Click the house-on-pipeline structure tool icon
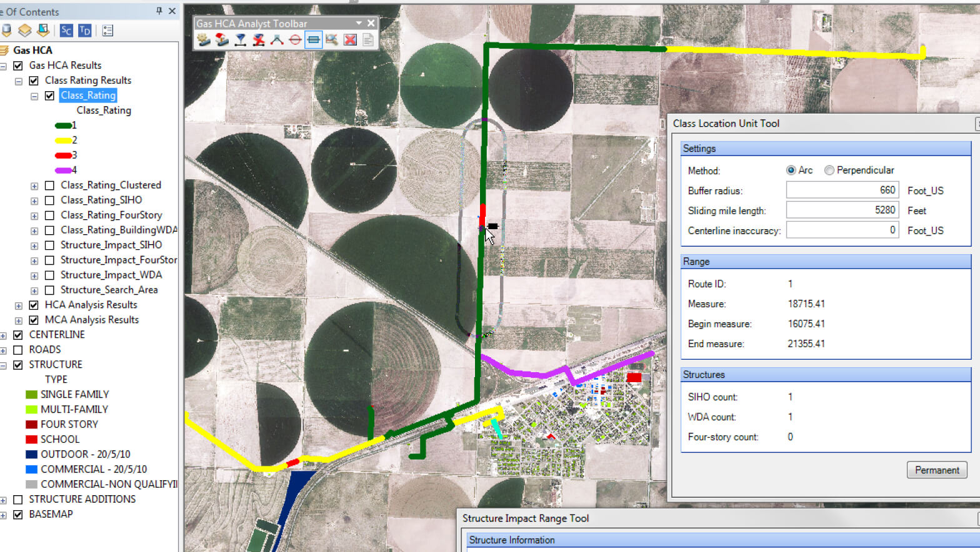Viewport: 980px width, 552px height. pos(222,40)
